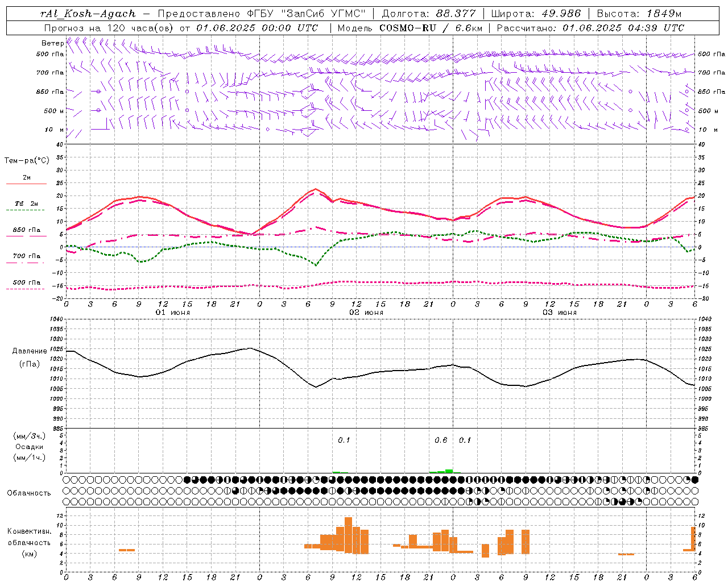This screenshot has width=728, height=582.
Task: Click the Тем-ра(°C) panel label
Action: [27, 161]
